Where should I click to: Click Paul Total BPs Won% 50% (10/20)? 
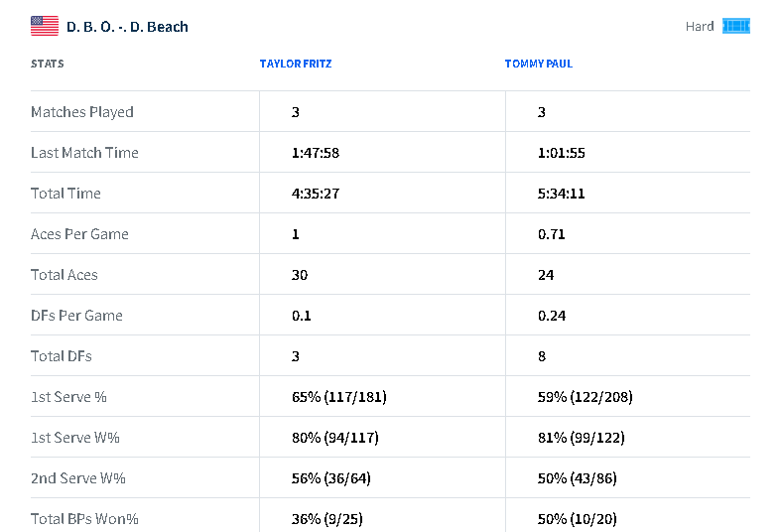[577, 519]
